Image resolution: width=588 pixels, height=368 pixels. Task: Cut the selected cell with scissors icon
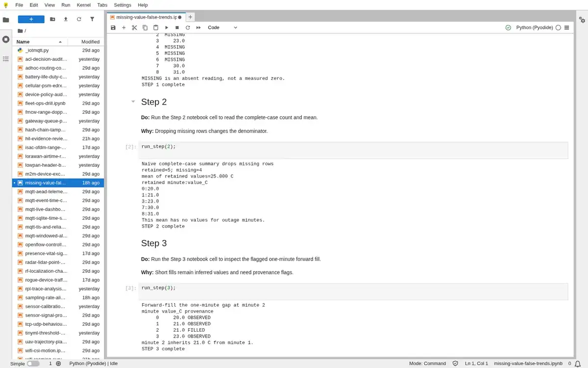click(x=134, y=27)
